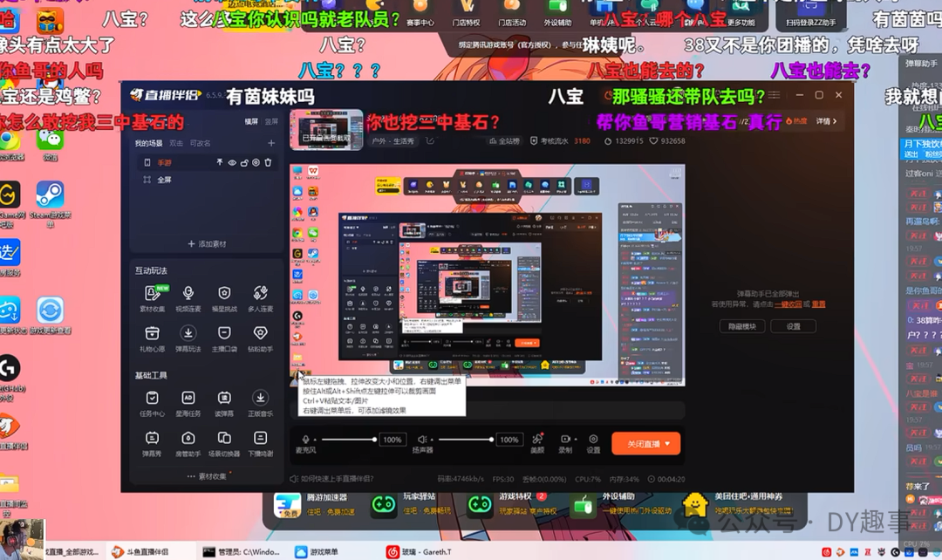
Task: Open the 钻粉助手 tool
Action: 260,339
